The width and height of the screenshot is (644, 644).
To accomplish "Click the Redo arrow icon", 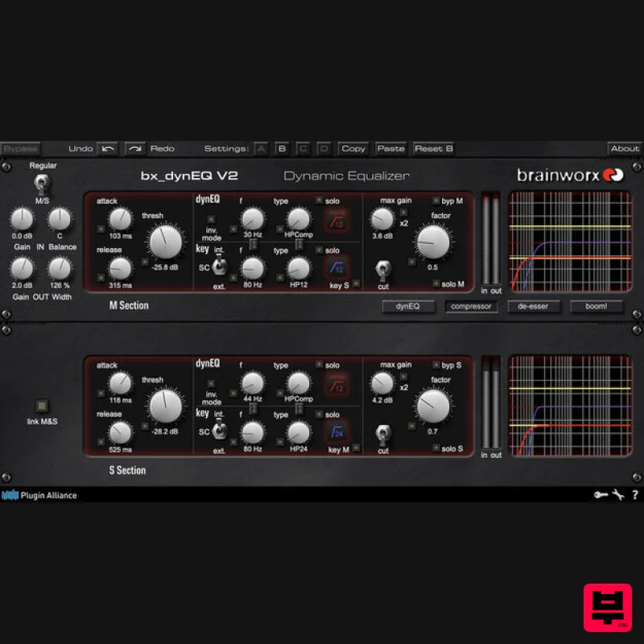I will 134,148.
